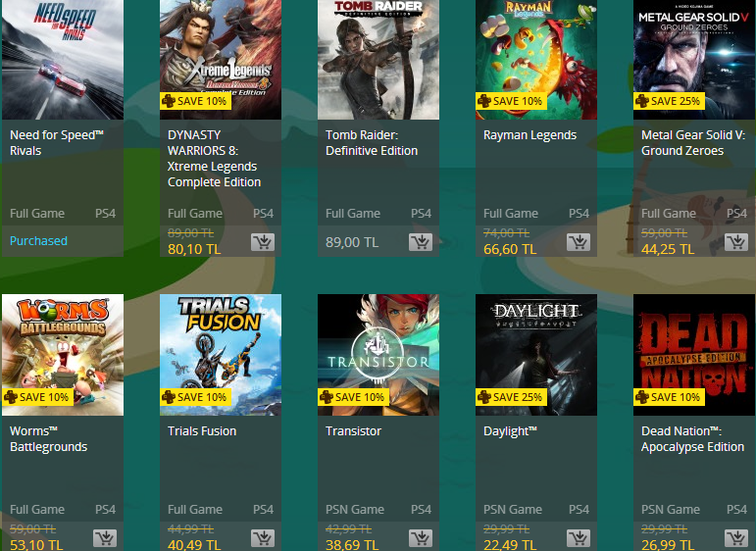Click the 42,99 TL crossed-out price

point(349,528)
